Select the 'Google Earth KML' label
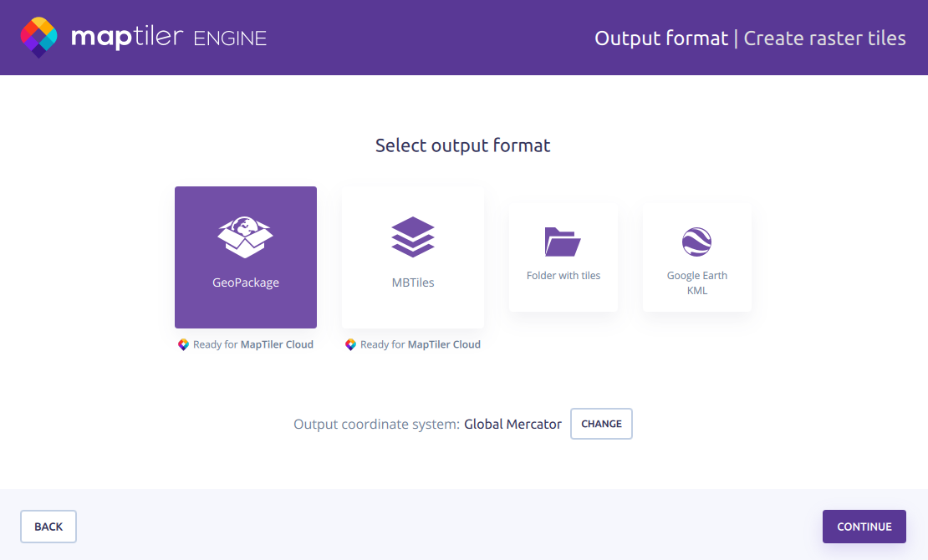Image resolution: width=928 pixels, height=560 pixels. (697, 283)
